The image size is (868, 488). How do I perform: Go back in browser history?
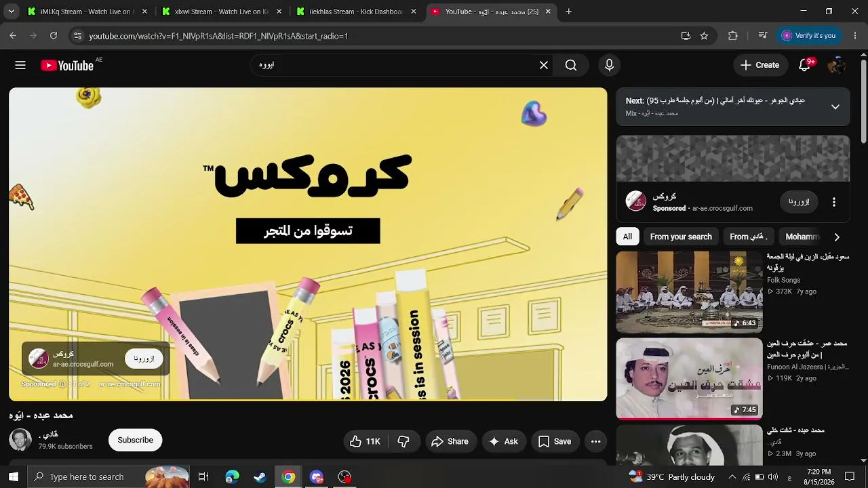tap(13, 35)
